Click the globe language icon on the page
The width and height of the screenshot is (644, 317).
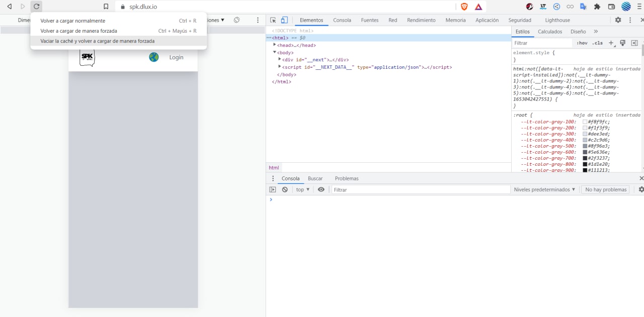[154, 57]
